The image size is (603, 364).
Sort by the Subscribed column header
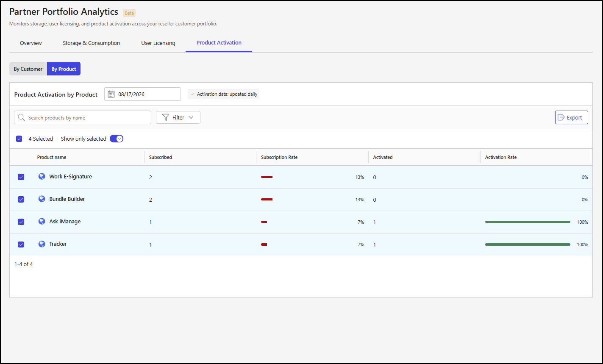click(x=161, y=157)
